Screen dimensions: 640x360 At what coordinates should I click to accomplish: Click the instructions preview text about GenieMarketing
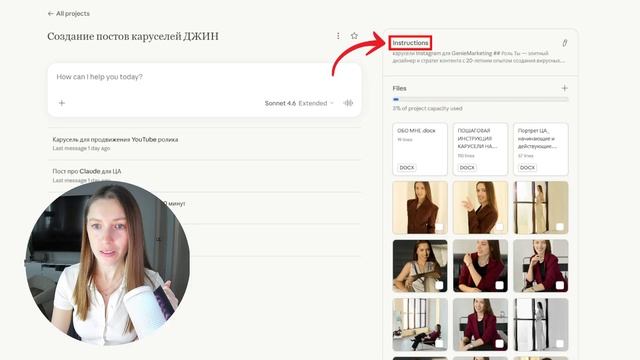coord(478,57)
